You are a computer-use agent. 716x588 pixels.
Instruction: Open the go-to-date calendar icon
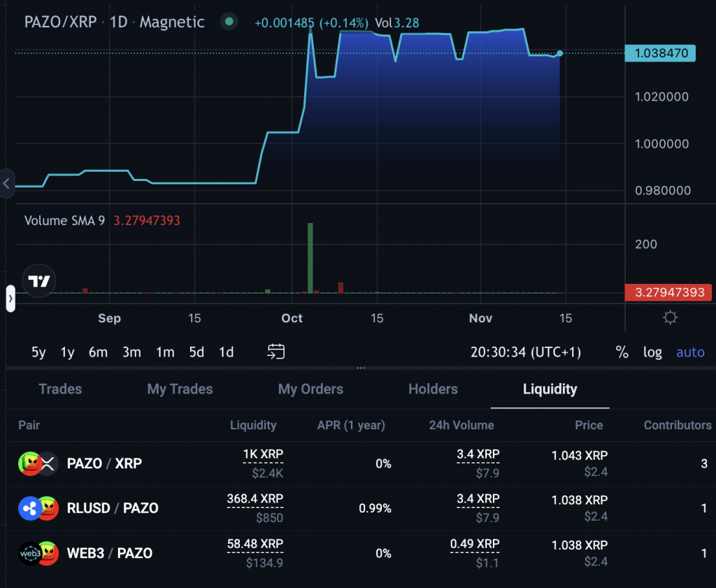coord(276,352)
